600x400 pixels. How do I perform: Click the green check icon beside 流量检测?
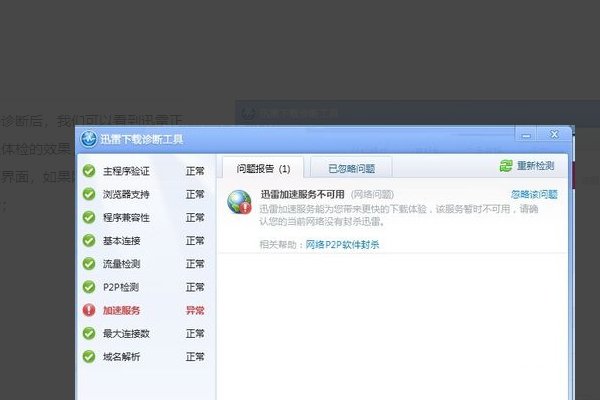pos(89,264)
